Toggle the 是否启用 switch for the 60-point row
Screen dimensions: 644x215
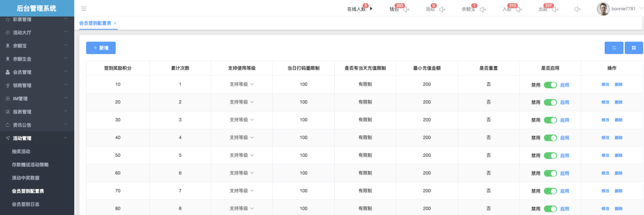click(x=550, y=173)
